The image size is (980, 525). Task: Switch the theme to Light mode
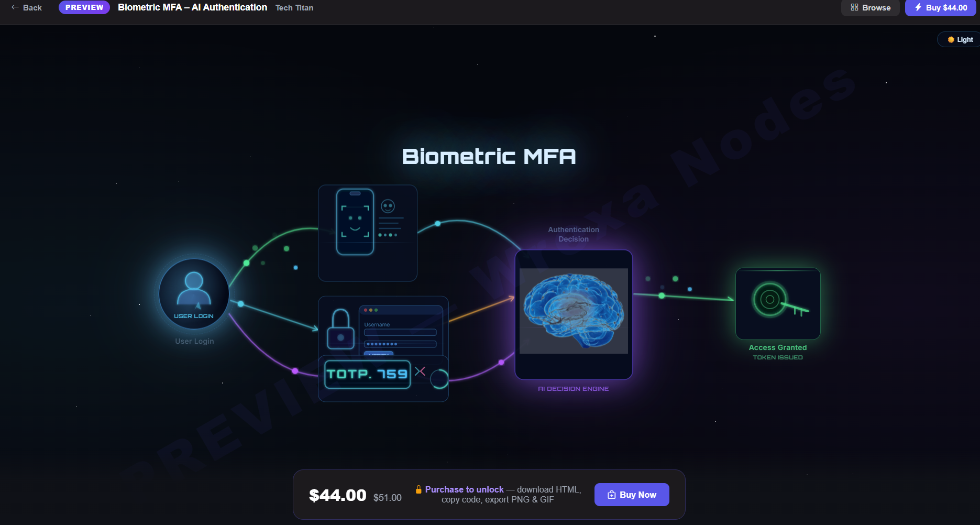coord(959,39)
